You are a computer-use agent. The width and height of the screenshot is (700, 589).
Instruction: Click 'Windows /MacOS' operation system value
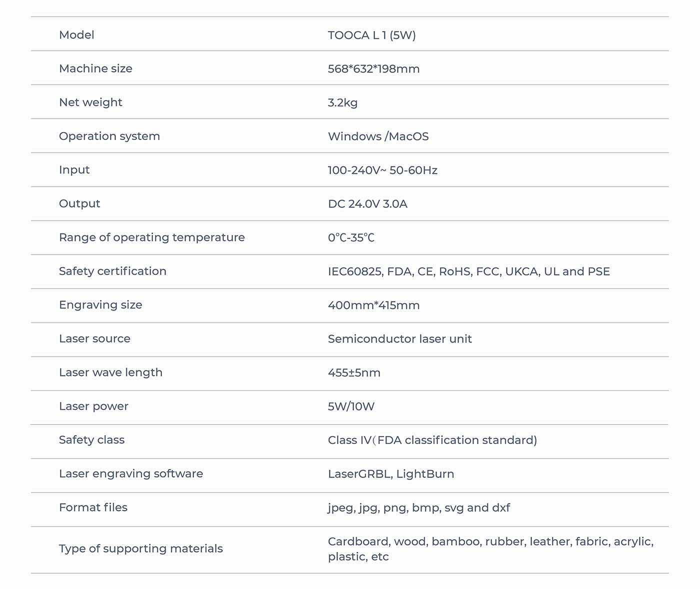(x=378, y=136)
